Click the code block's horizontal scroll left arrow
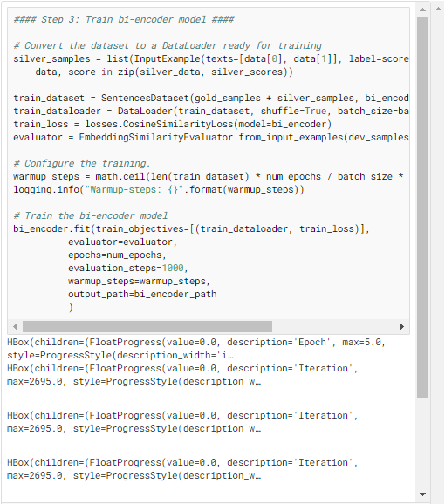This screenshot has width=445, height=504. point(15,327)
